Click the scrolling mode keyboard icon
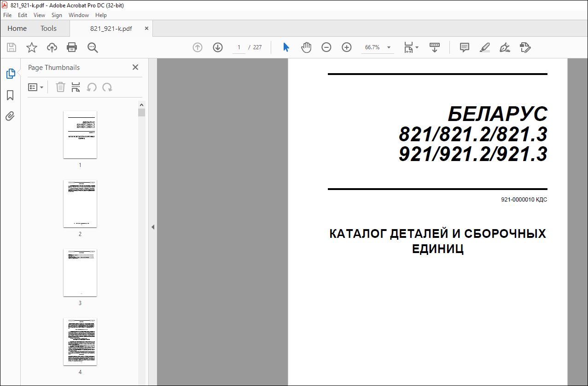The width and height of the screenshot is (588, 386). [435, 47]
